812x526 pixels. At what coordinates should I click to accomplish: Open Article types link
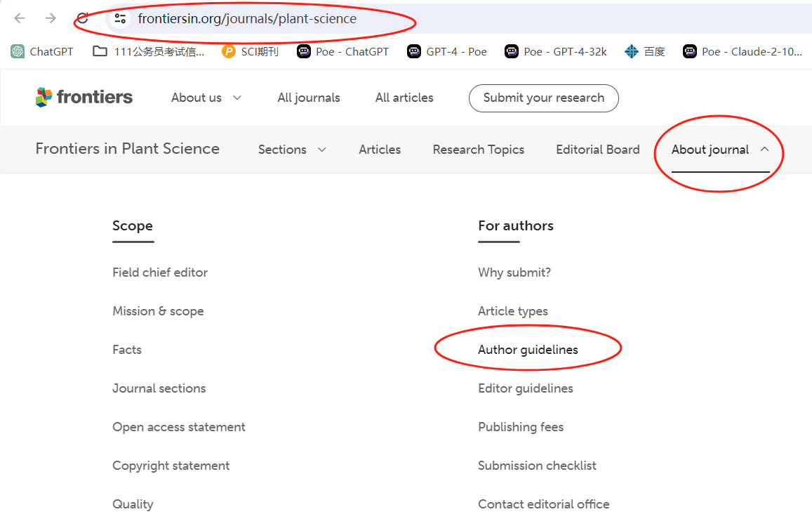[x=513, y=311]
